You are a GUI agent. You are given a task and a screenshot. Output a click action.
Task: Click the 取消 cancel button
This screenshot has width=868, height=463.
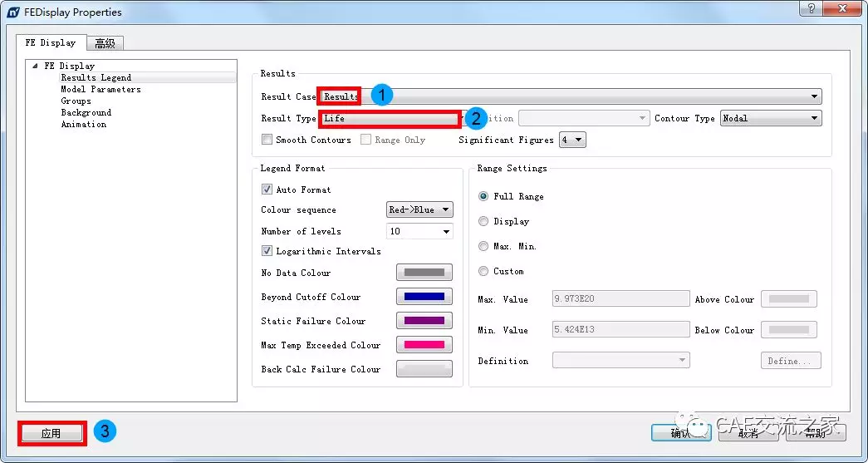pyautogui.click(x=748, y=433)
